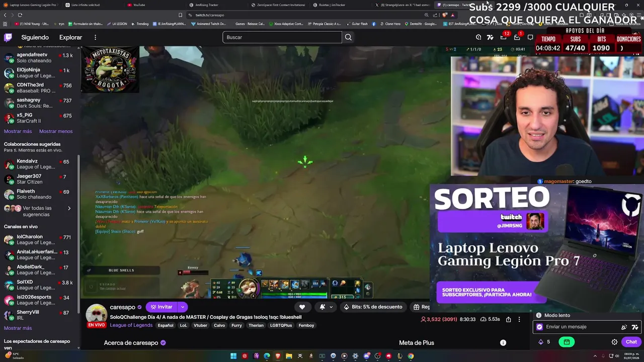The image size is (644, 362).
Task: Expand the arrow next to Invitar
Action: tap(183, 307)
